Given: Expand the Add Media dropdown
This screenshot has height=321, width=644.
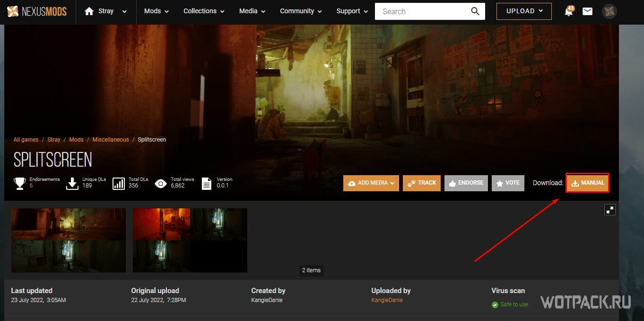Looking at the screenshot, I should tap(371, 183).
